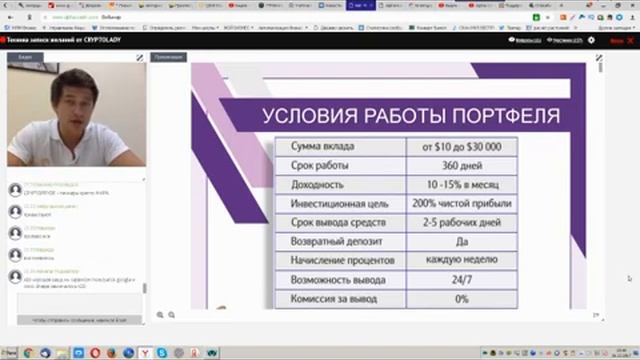
Task: Click the '0%' value cell
Action: coord(462,299)
